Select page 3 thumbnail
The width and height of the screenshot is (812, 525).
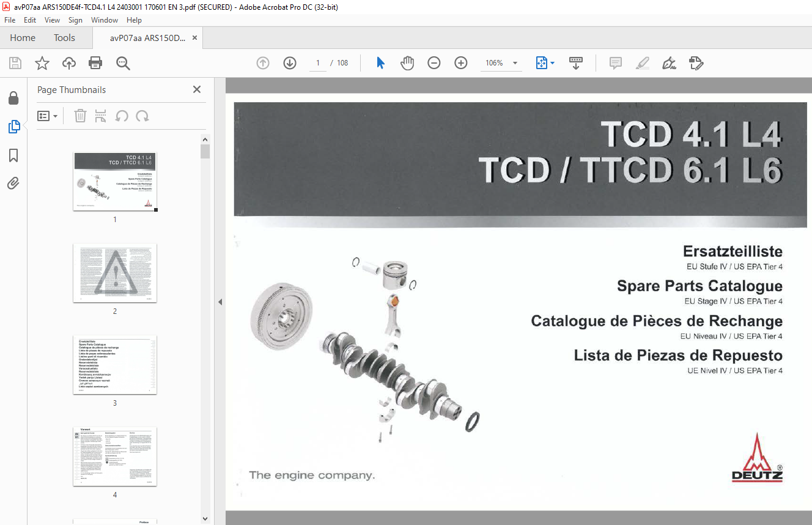coord(115,365)
